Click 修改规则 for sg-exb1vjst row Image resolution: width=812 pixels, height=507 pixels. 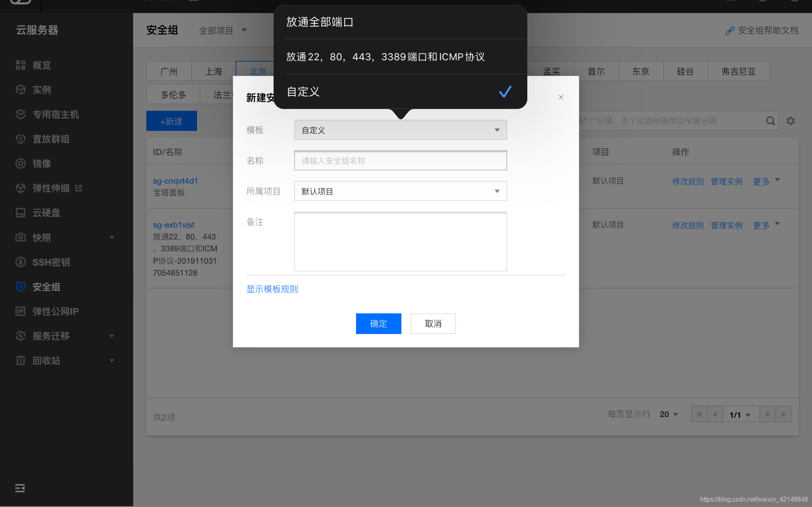tap(688, 225)
